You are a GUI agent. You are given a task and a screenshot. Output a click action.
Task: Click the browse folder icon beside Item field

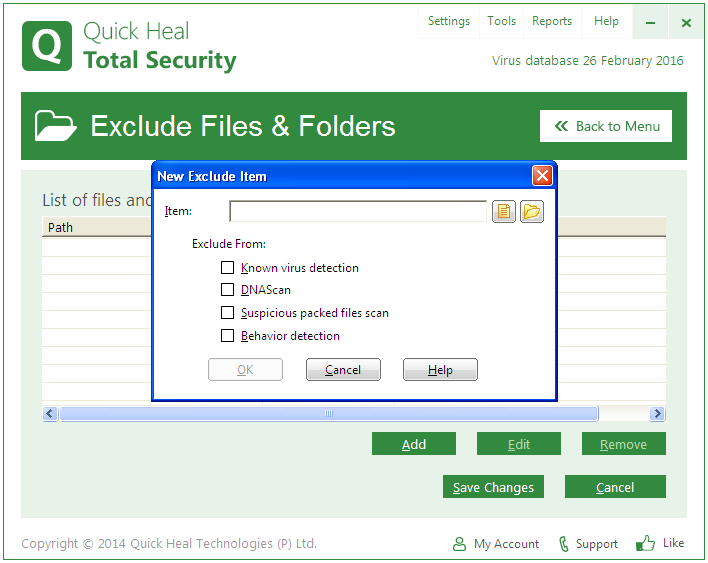coord(531,211)
